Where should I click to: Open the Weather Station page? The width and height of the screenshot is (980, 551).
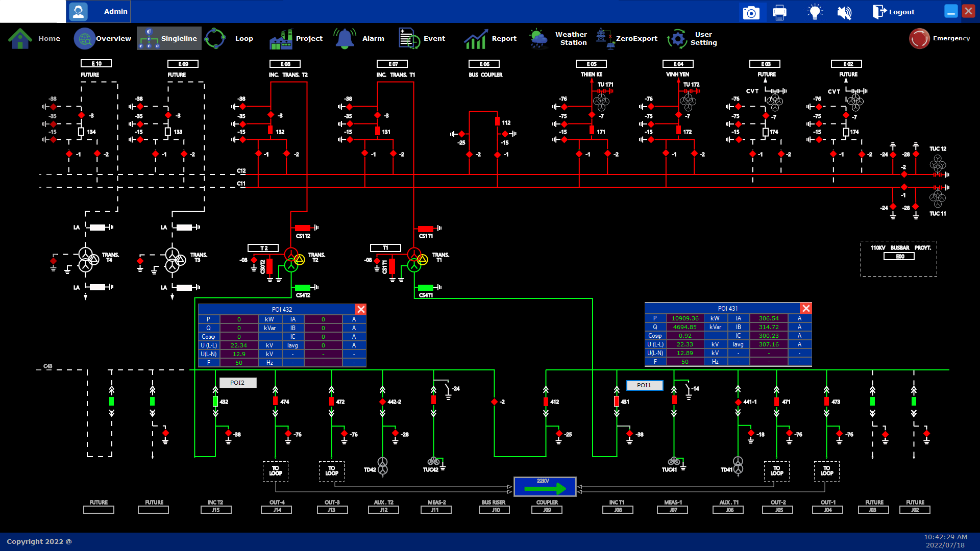(558, 39)
